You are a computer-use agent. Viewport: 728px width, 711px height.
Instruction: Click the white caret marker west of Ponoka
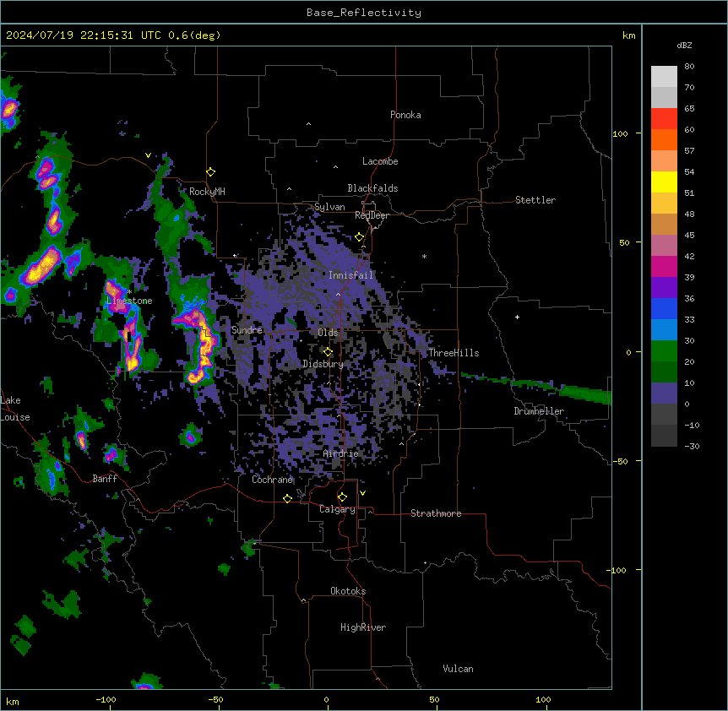coord(308,124)
